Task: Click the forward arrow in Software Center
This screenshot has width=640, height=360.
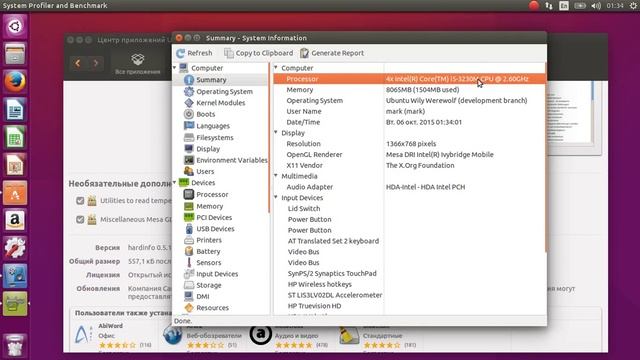Action: [96, 63]
